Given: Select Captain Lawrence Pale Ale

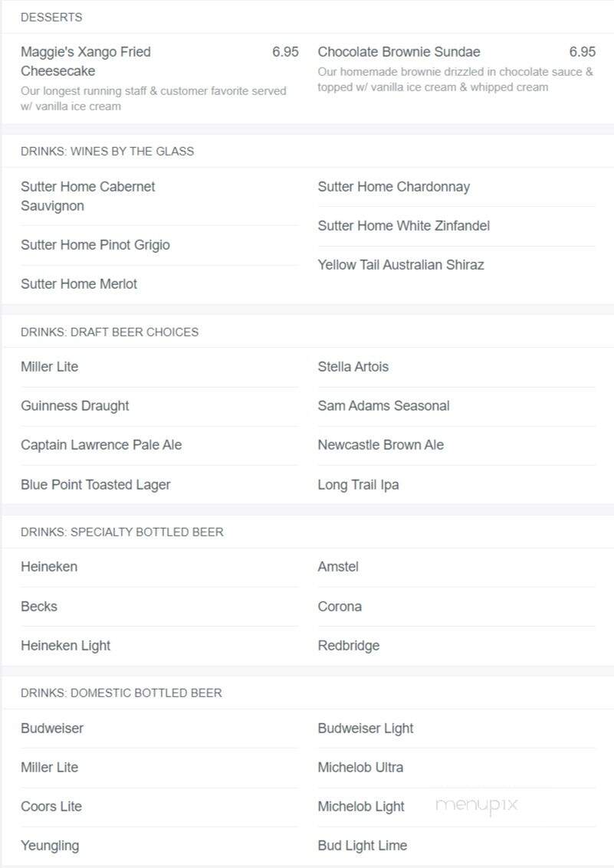Looking at the screenshot, I should pos(101,444).
